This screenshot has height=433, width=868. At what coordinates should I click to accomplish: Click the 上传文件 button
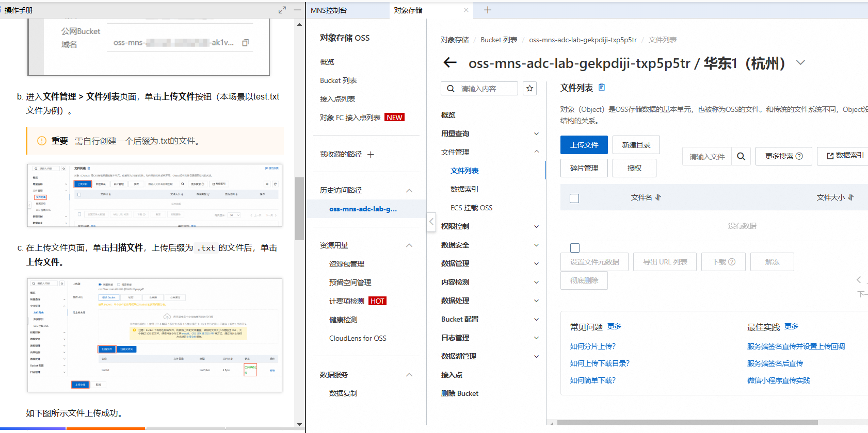pyautogui.click(x=584, y=145)
